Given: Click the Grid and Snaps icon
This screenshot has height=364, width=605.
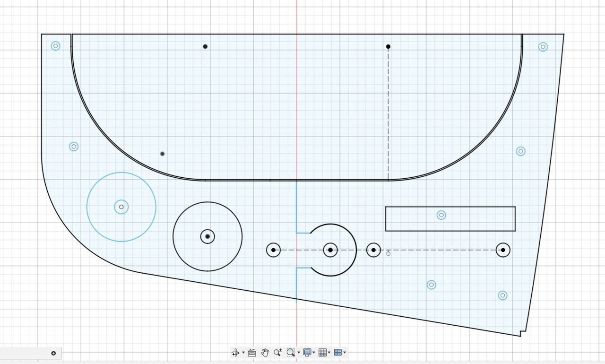Looking at the screenshot, I should click(322, 353).
